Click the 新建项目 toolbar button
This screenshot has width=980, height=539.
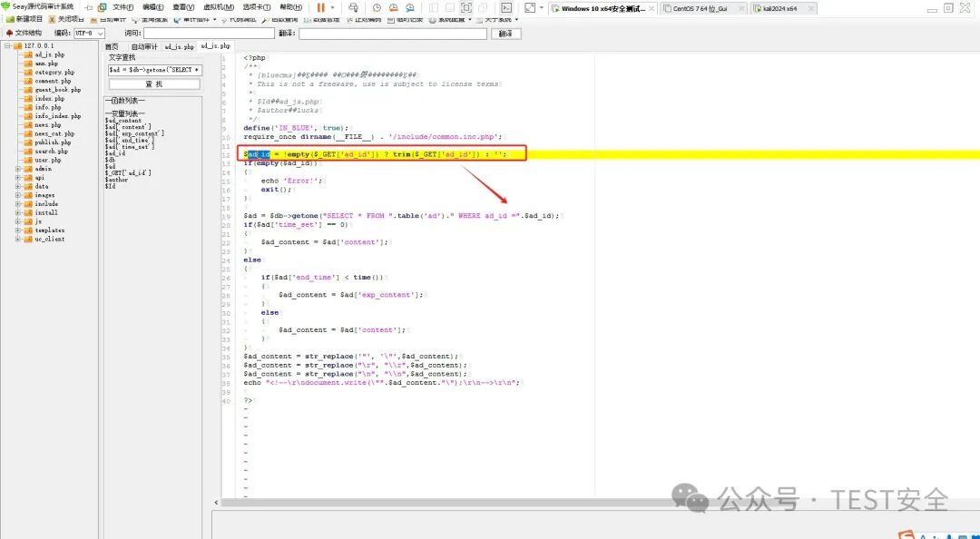point(24,19)
